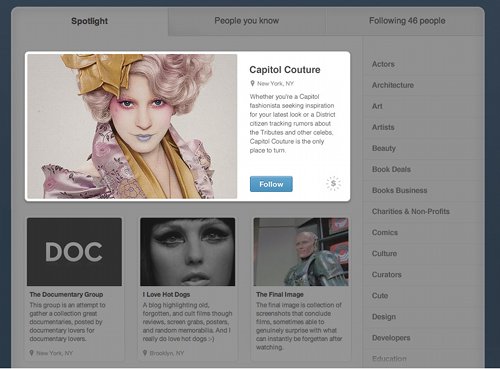Follow the Capitol Couture blog
The height and width of the screenshot is (369, 500).
(271, 184)
